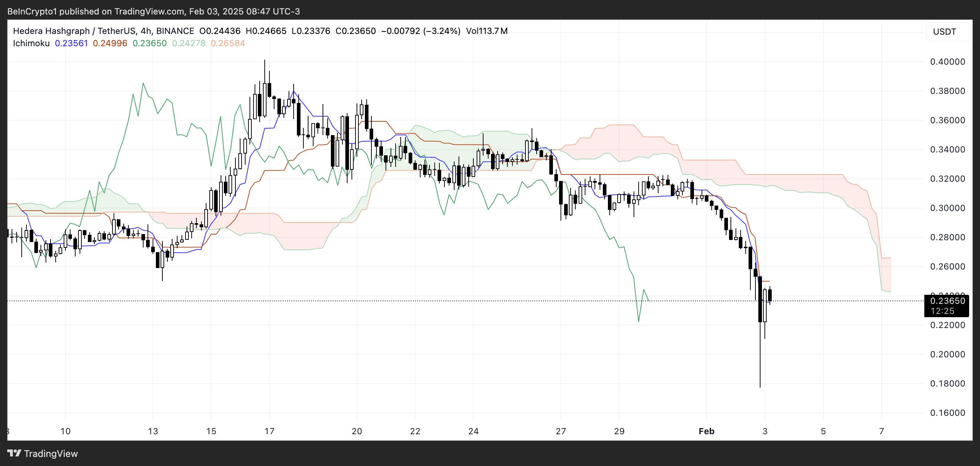
Task: Click the TradingView logo icon
Action: pos(14,453)
